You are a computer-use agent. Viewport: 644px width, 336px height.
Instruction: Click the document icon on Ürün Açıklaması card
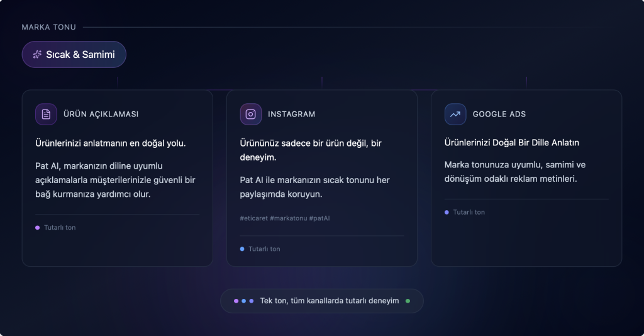(46, 114)
